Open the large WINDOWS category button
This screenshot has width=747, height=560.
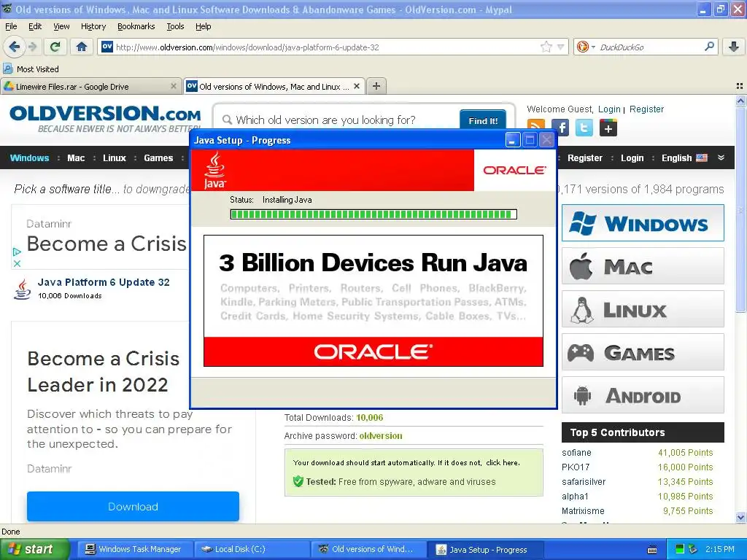click(x=643, y=223)
